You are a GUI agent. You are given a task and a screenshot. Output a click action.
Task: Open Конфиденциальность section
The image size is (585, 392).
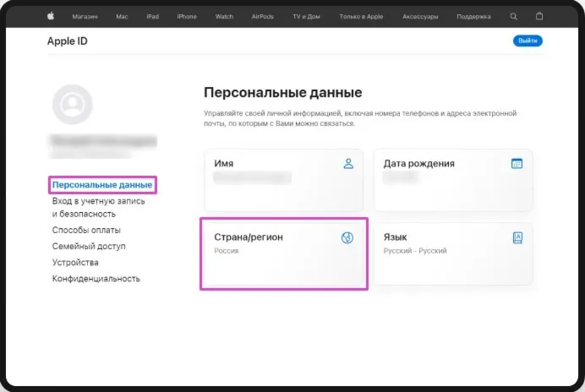(x=96, y=279)
